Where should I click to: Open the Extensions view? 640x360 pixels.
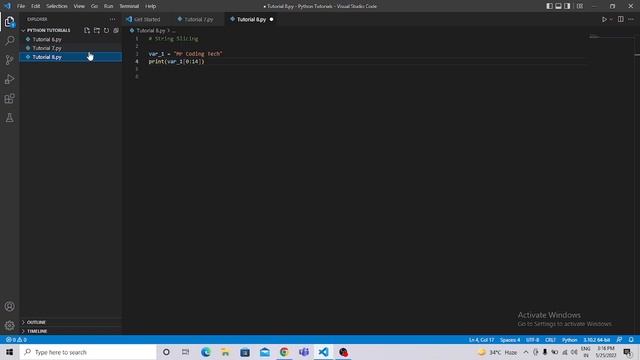[9, 98]
